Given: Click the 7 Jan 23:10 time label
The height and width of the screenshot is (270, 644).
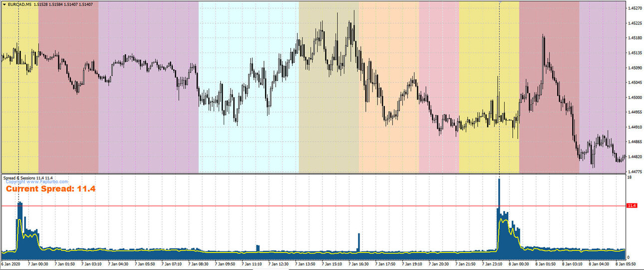Looking at the screenshot, I should tap(493, 264).
